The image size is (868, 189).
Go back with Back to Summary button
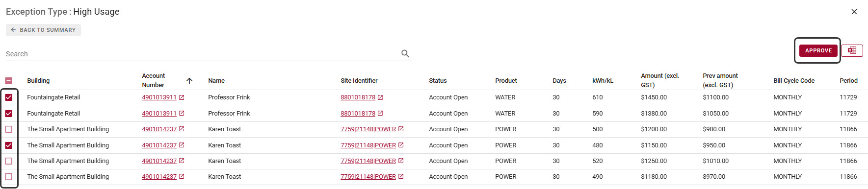tap(43, 30)
